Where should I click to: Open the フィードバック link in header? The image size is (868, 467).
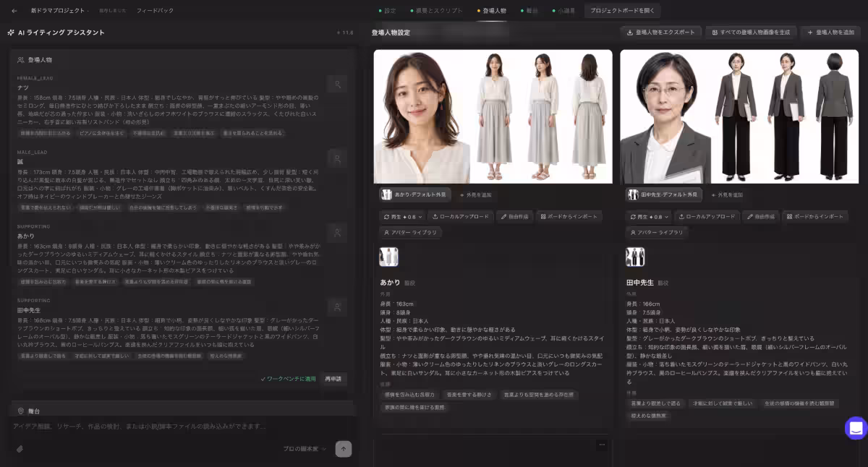pos(155,11)
